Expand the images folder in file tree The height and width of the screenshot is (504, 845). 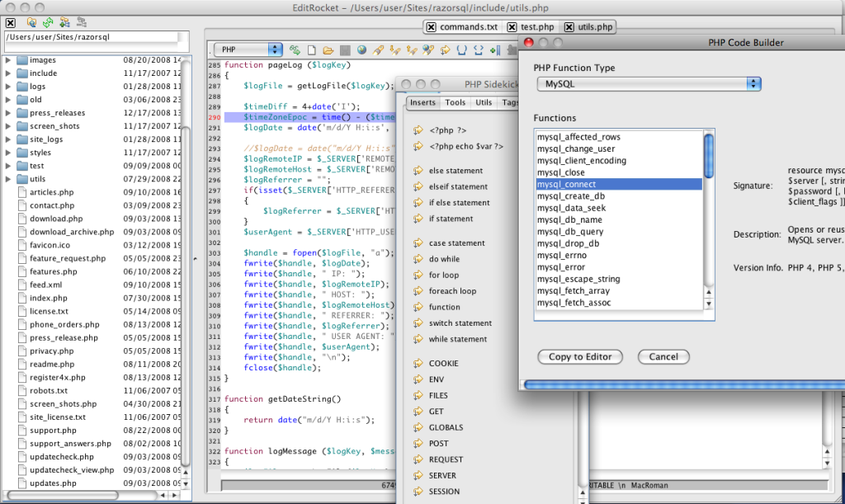(8, 60)
